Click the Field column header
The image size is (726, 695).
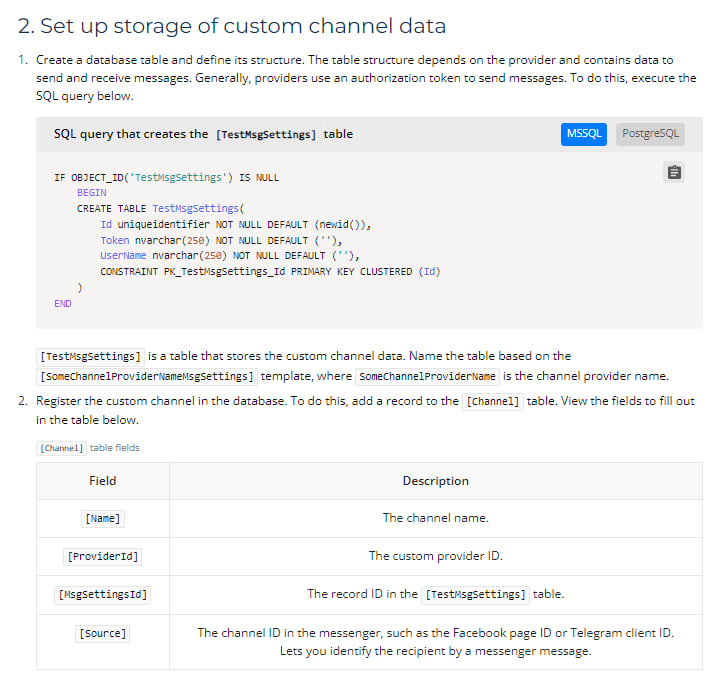tap(103, 481)
